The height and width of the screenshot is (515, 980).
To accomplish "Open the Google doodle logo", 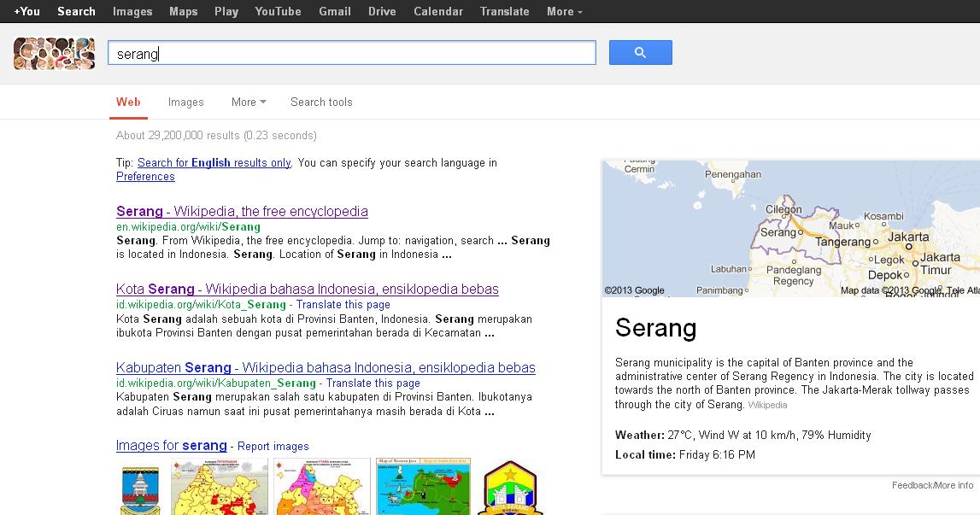I will pyautogui.click(x=55, y=53).
